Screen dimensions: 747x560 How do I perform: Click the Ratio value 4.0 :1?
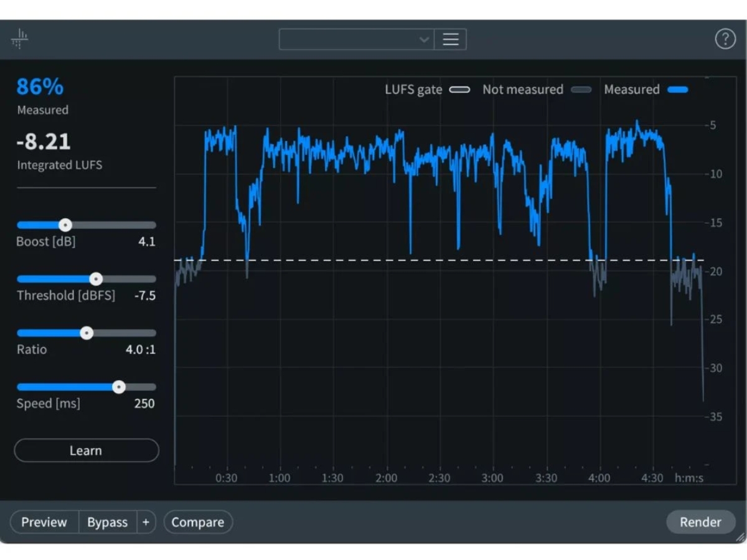(141, 350)
